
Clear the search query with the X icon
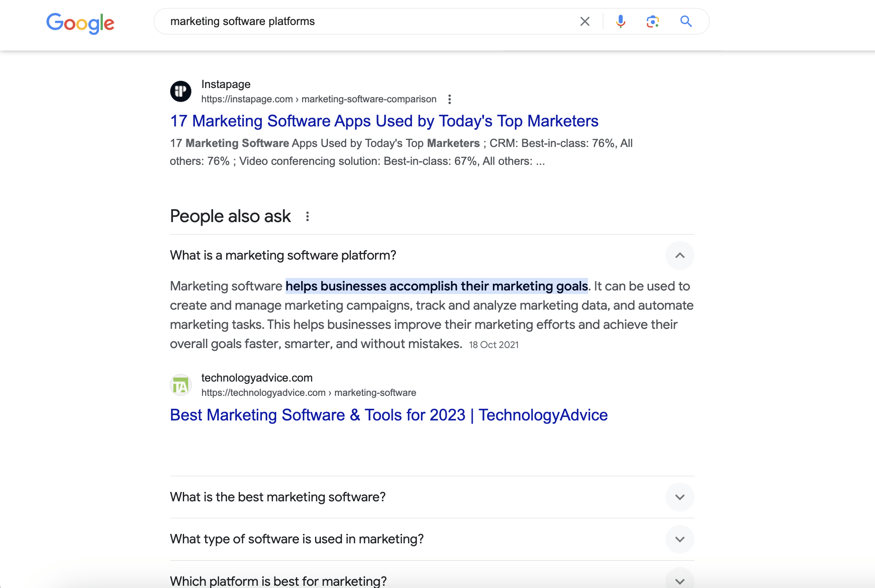pos(585,21)
